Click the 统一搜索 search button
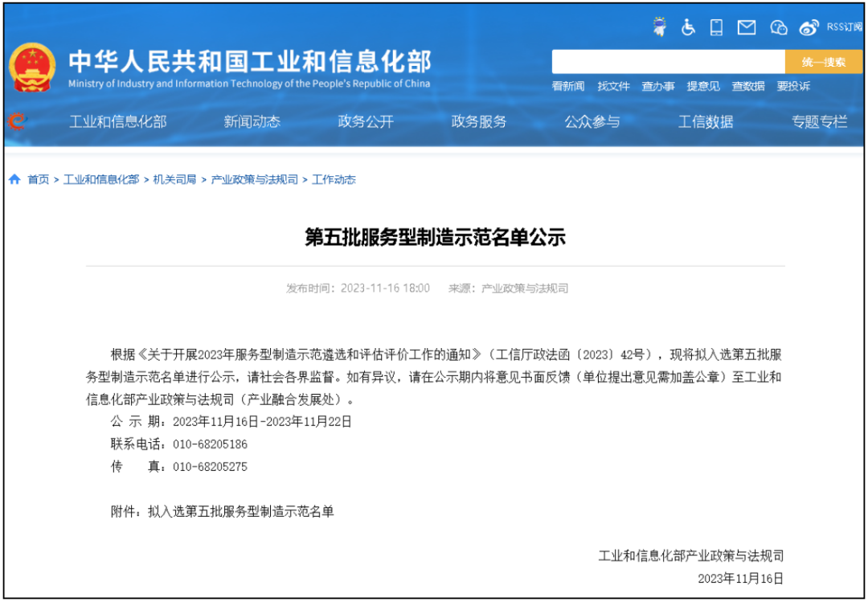 pyautogui.click(x=823, y=61)
